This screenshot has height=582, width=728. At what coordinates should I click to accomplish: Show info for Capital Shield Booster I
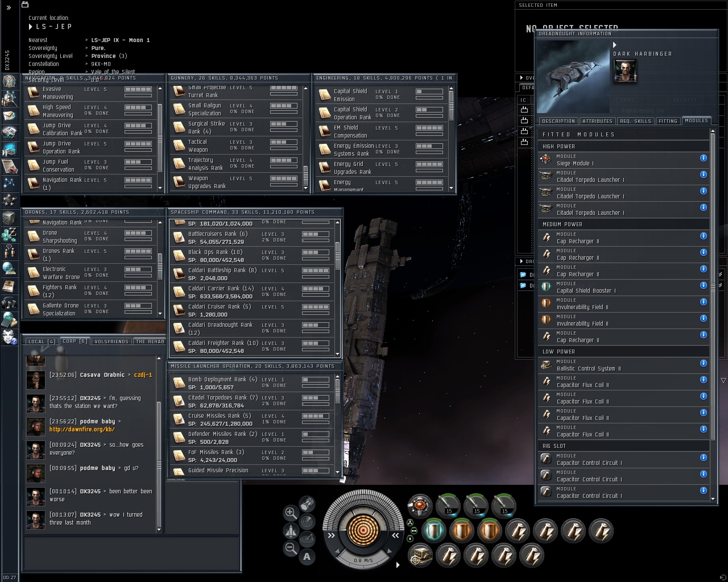click(x=704, y=286)
